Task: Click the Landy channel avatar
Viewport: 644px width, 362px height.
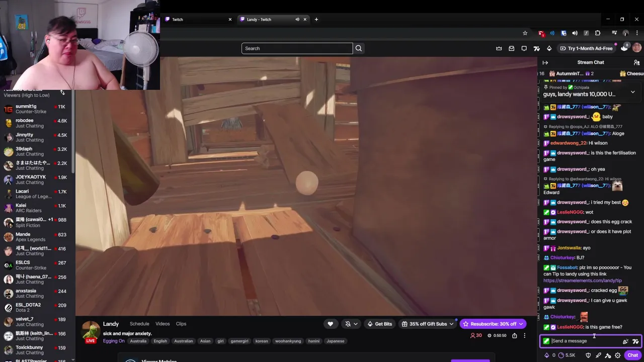Action: pos(91,331)
